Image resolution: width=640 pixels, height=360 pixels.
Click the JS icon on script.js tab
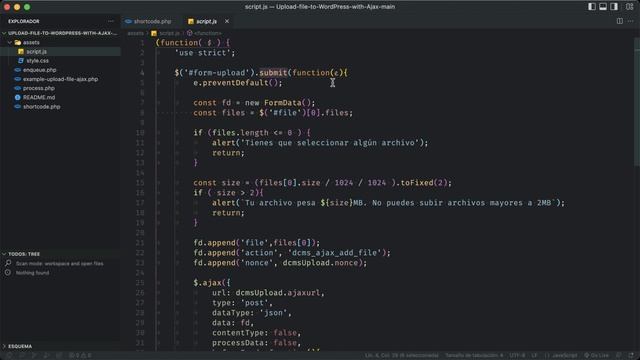click(x=191, y=21)
